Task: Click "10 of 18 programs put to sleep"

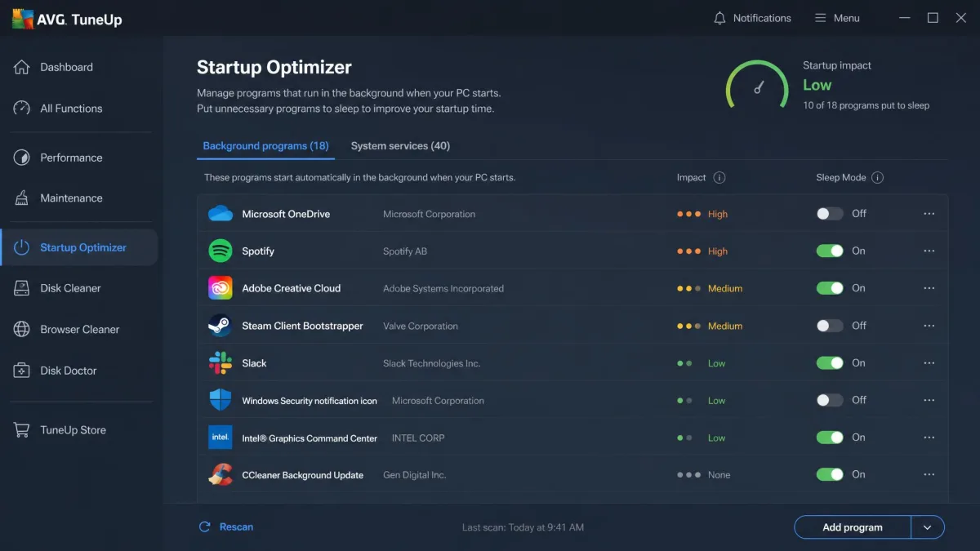Action: [866, 105]
